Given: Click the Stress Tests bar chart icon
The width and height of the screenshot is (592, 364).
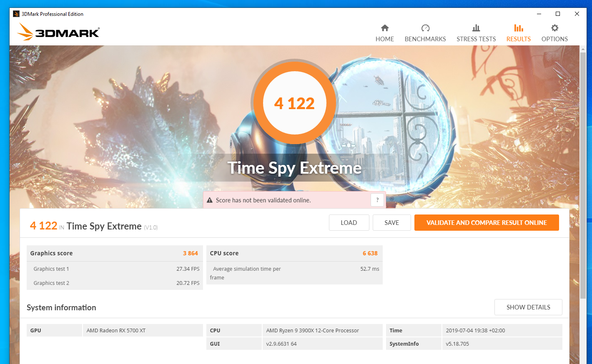Looking at the screenshot, I should click(x=476, y=28).
